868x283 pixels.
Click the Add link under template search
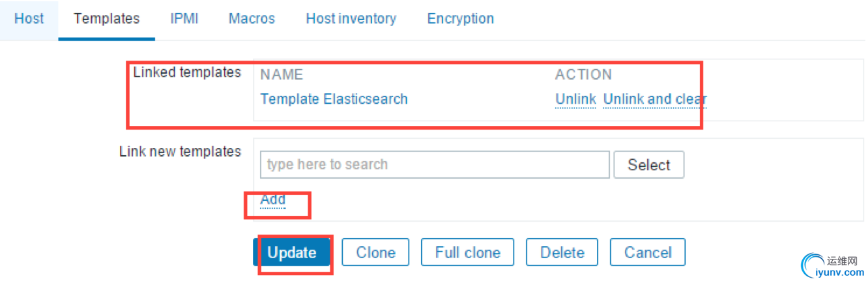[272, 200]
